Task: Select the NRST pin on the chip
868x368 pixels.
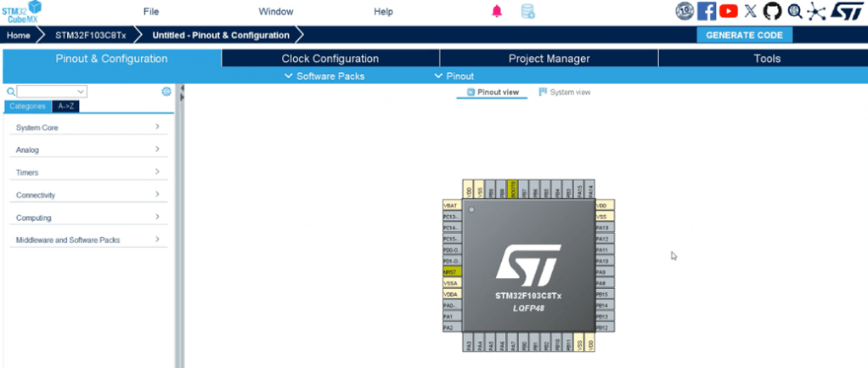Action: pos(451,272)
